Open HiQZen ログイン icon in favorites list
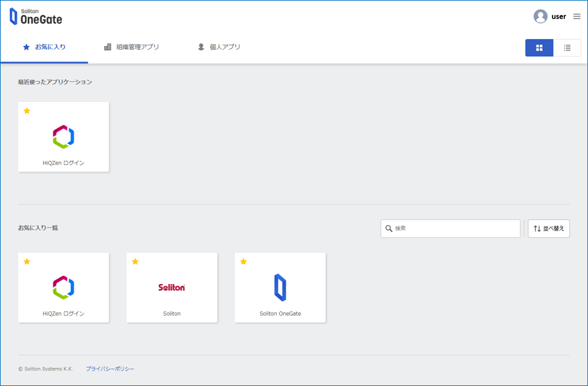The width and height of the screenshot is (588, 386). pyautogui.click(x=63, y=287)
